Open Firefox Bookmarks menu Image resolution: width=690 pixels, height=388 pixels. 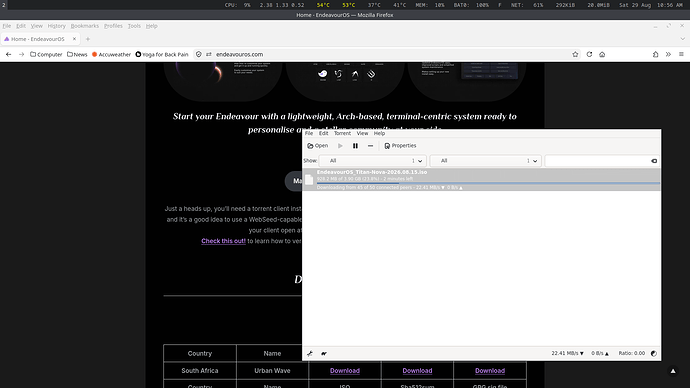(x=84, y=26)
